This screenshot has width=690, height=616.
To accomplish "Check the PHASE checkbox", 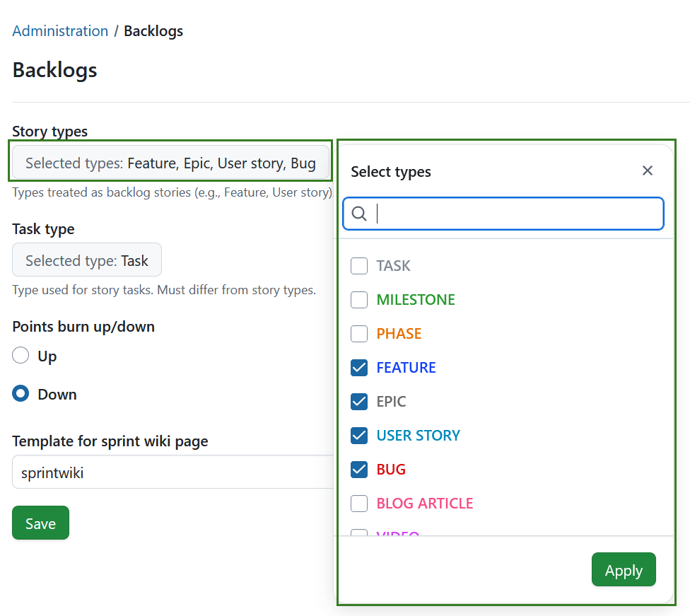I will (359, 333).
